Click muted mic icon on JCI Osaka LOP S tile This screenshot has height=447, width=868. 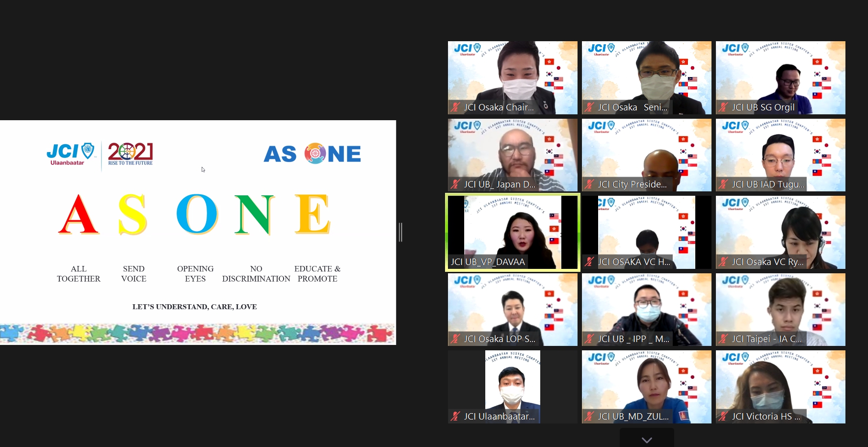456,339
